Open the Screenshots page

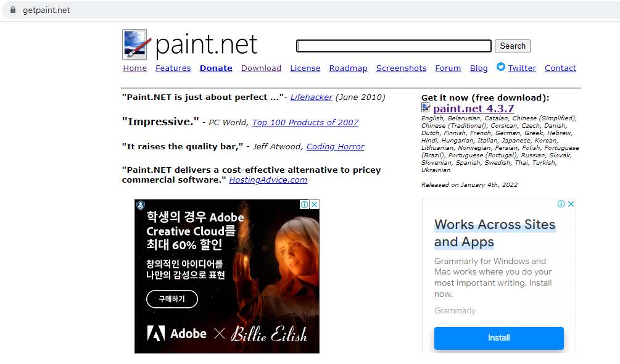(401, 68)
